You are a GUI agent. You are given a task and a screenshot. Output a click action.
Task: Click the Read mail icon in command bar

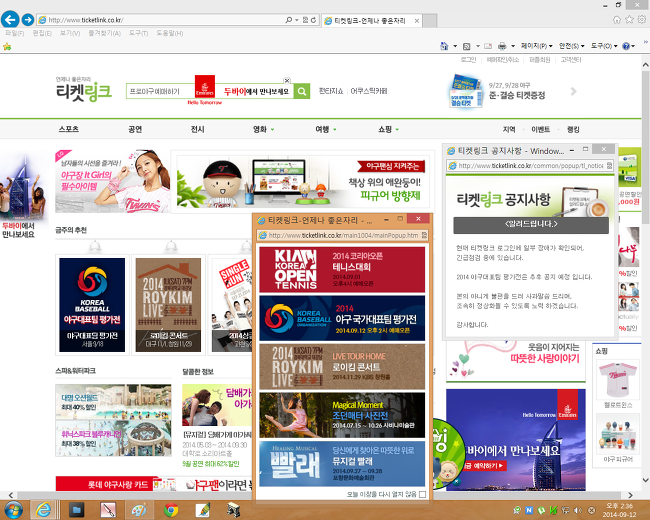(x=488, y=46)
